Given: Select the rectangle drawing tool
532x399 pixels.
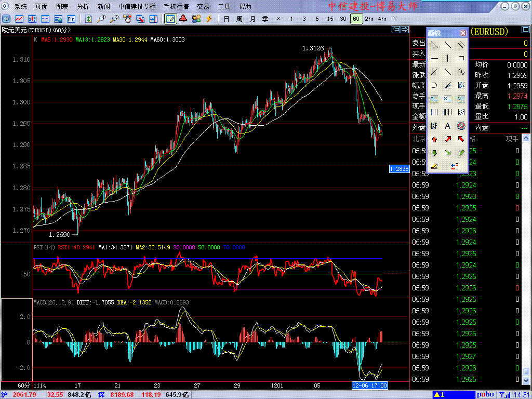Looking at the screenshot, I should pyautogui.click(x=461, y=58).
